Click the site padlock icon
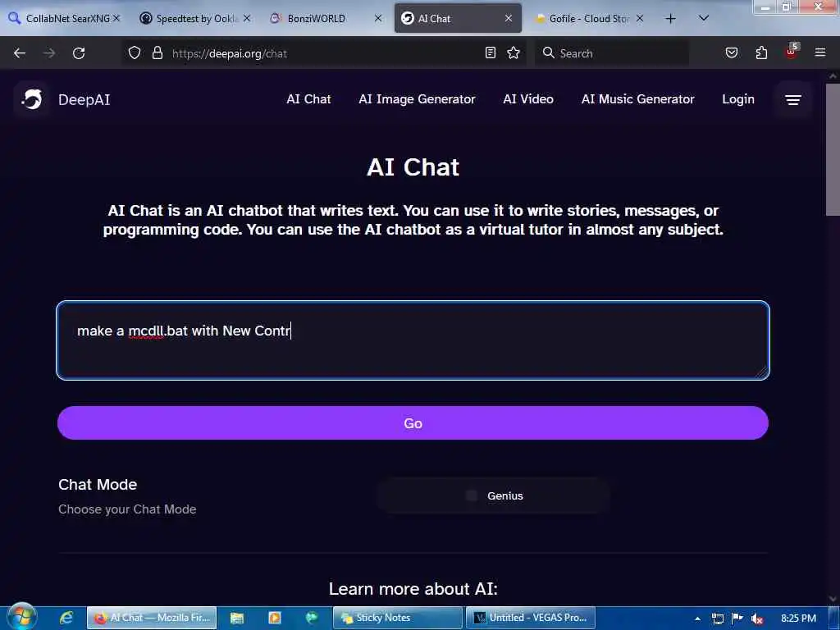 157,52
